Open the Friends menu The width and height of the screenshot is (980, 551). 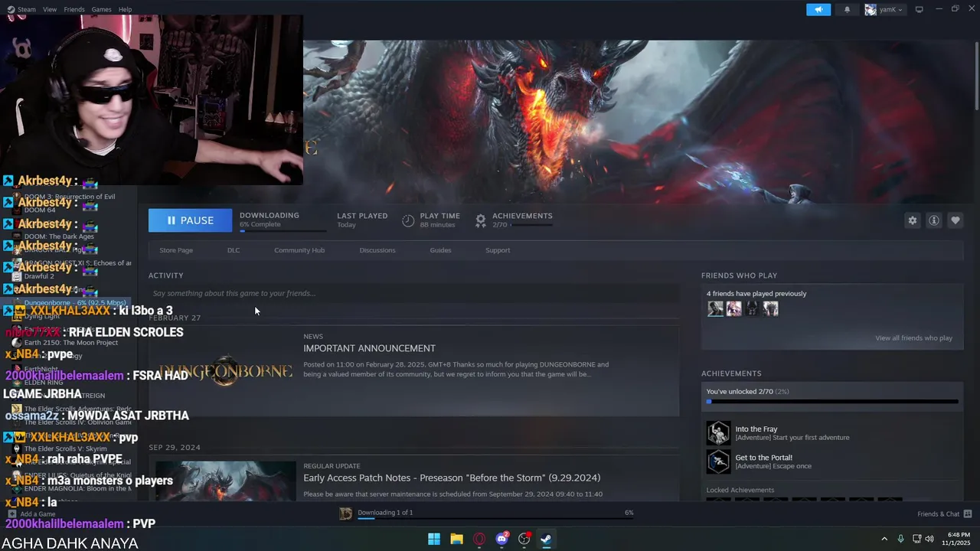pos(74,9)
